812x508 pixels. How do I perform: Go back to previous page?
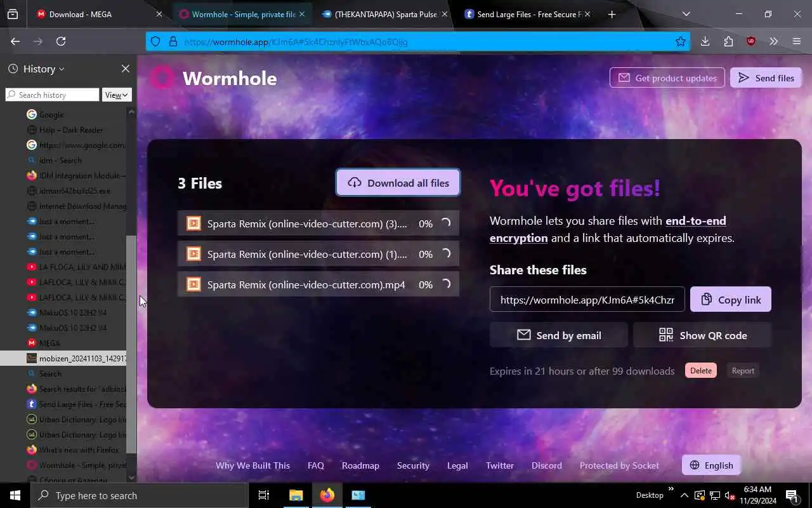15,41
